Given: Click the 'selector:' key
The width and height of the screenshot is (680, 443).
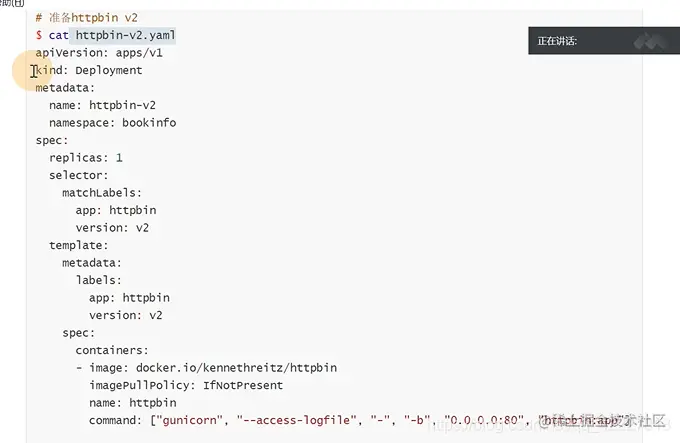Looking at the screenshot, I should tap(79, 175).
